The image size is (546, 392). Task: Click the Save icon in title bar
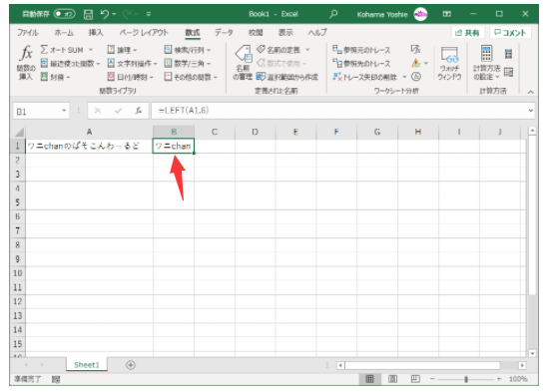click(x=88, y=14)
